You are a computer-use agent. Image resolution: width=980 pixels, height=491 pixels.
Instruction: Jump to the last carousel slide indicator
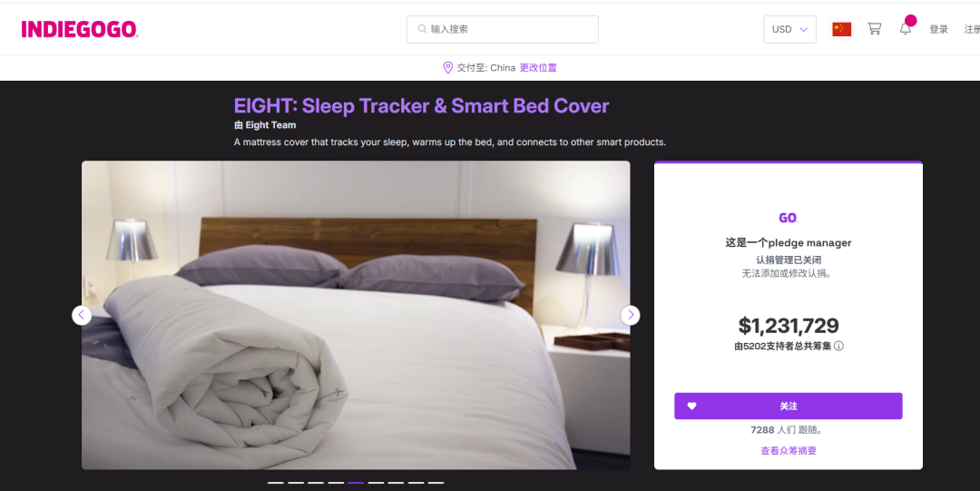tap(436, 483)
